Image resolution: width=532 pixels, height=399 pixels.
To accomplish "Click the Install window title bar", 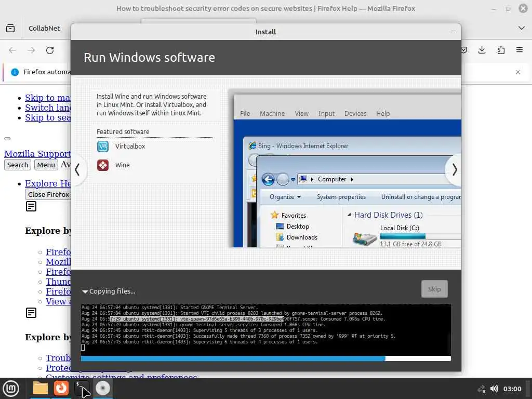I will [x=265, y=32].
